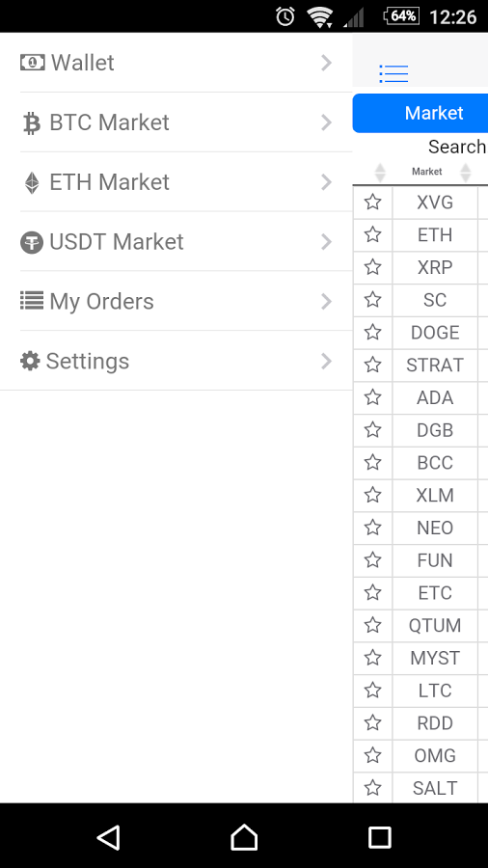Open the BTC Market menu item

[176, 122]
